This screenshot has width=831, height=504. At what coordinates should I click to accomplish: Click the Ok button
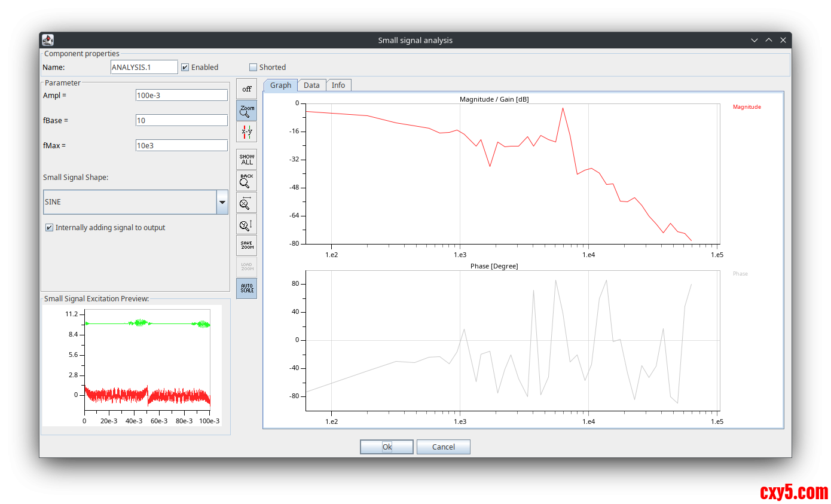pyautogui.click(x=386, y=447)
